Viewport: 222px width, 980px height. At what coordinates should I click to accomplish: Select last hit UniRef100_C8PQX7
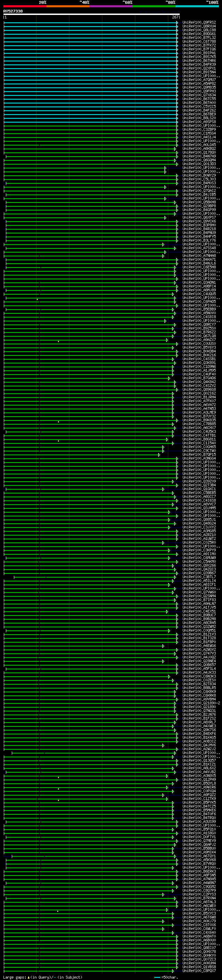pyautogui.click(x=199, y=971)
